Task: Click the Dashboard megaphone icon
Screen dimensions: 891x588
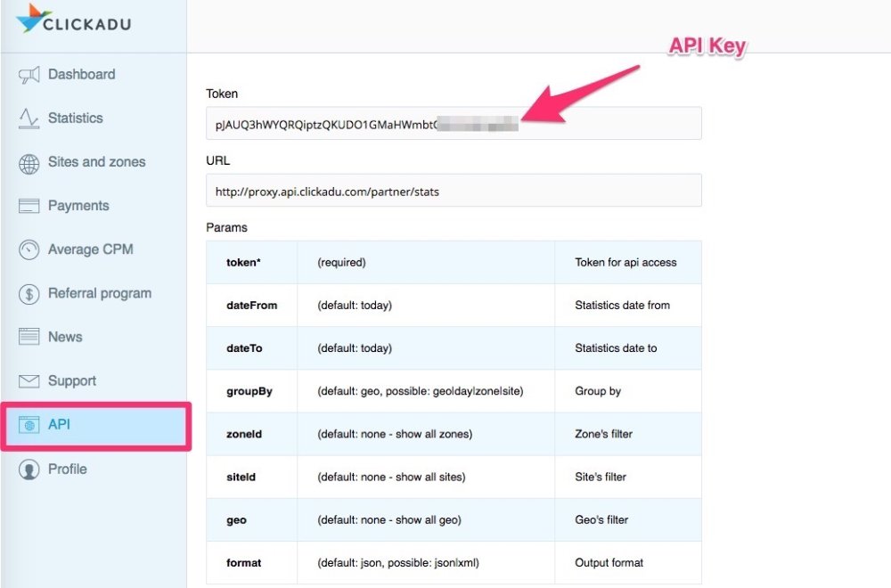Action: coord(29,75)
